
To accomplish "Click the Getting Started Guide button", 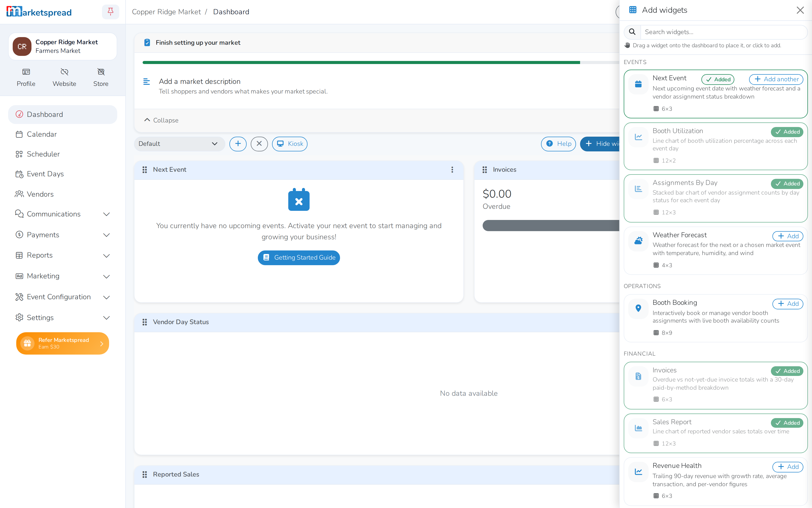I will pos(299,258).
